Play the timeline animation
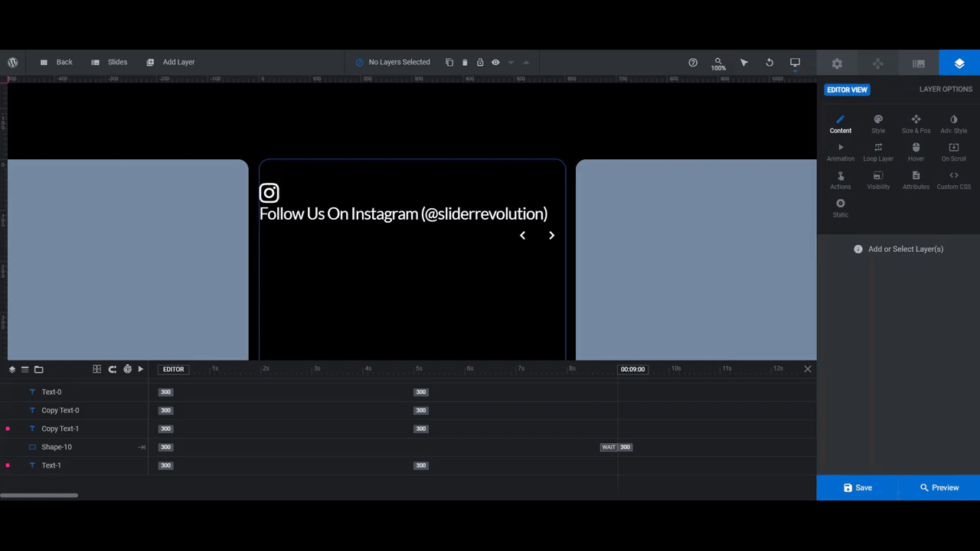The height and width of the screenshot is (551, 980). (141, 370)
